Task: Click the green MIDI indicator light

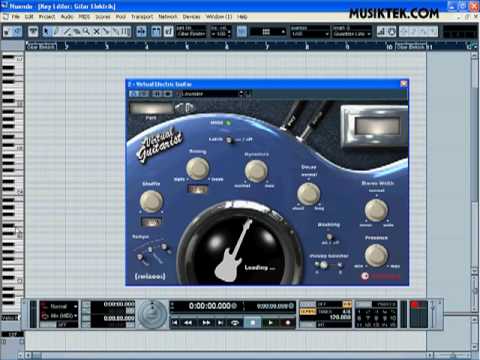Action: pos(229,123)
